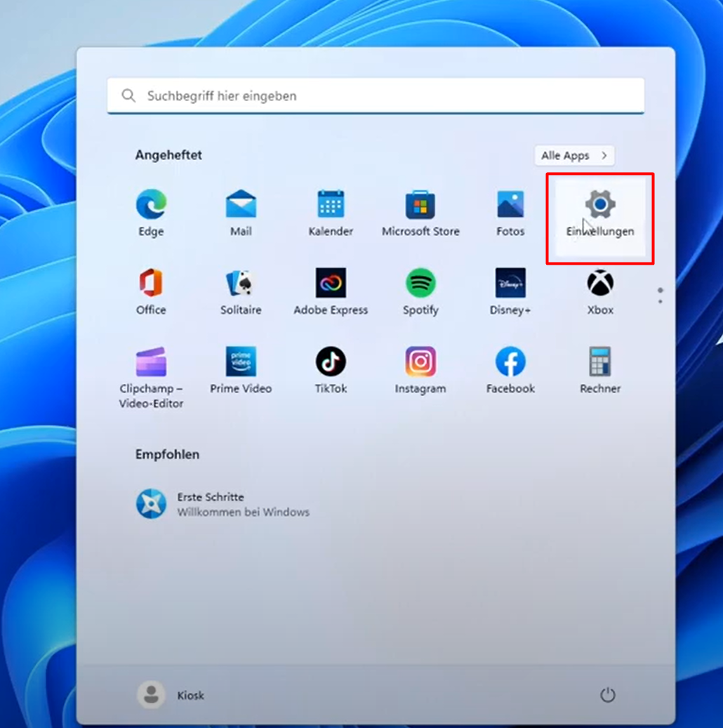Click the Suchbegriff hier eingeben search field

376,95
